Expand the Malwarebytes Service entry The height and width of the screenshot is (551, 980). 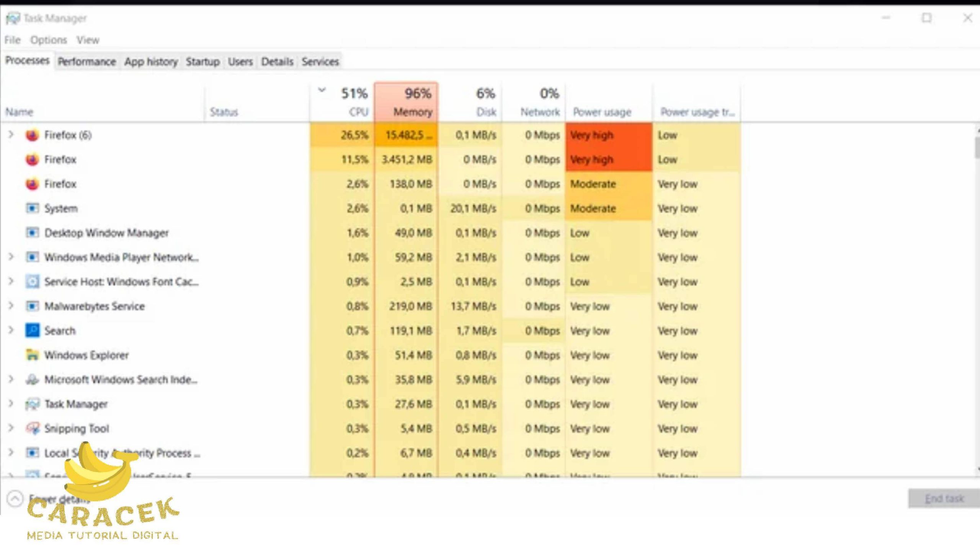11,306
